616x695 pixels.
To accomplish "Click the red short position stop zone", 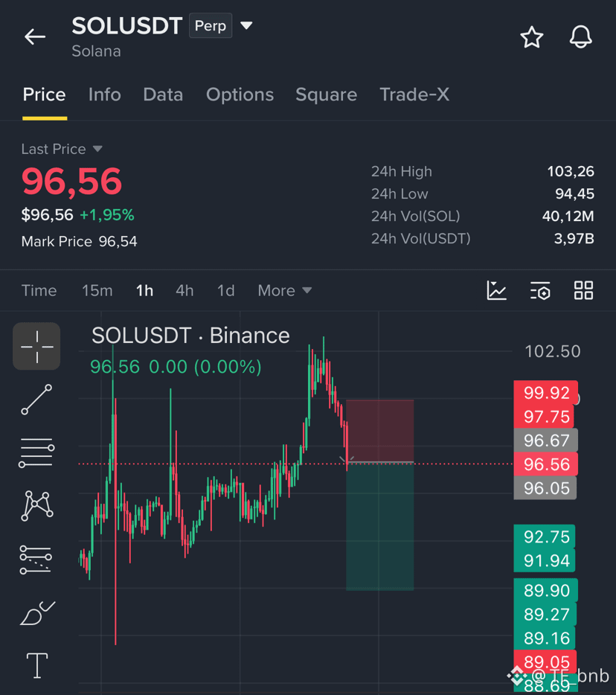I will tap(380, 431).
